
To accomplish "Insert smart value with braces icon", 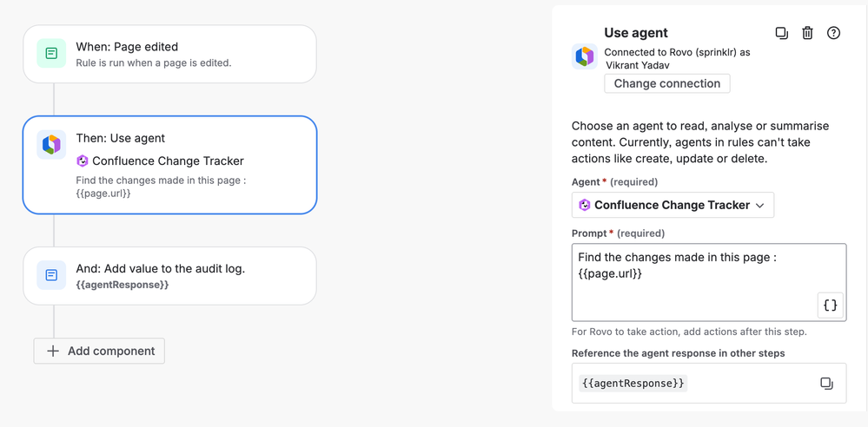I will coord(830,305).
